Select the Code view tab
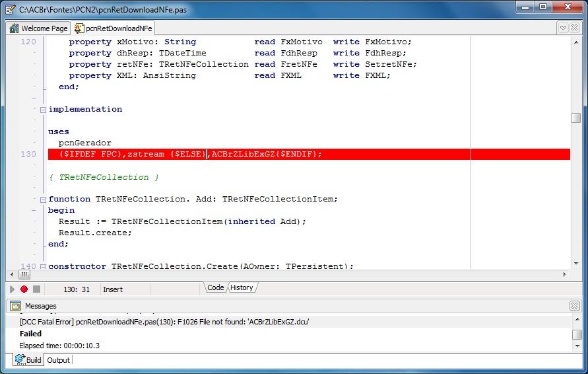The image size is (588, 374). pyautogui.click(x=216, y=287)
